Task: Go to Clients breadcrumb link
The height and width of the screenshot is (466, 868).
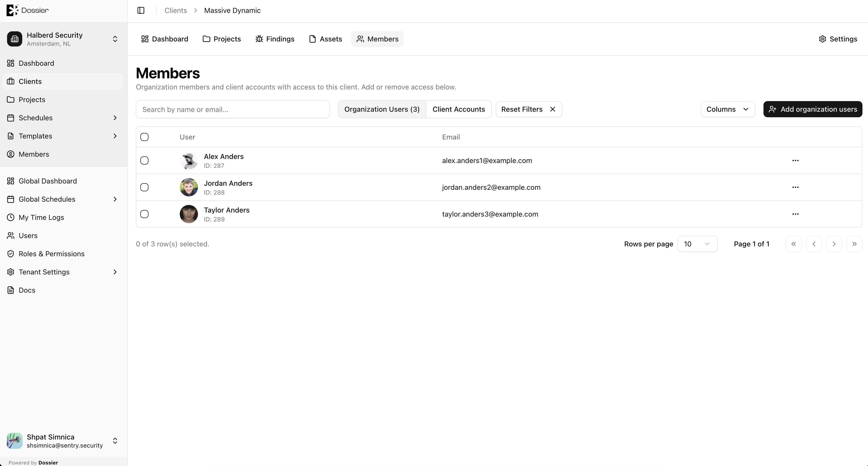Action: (175, 10)
